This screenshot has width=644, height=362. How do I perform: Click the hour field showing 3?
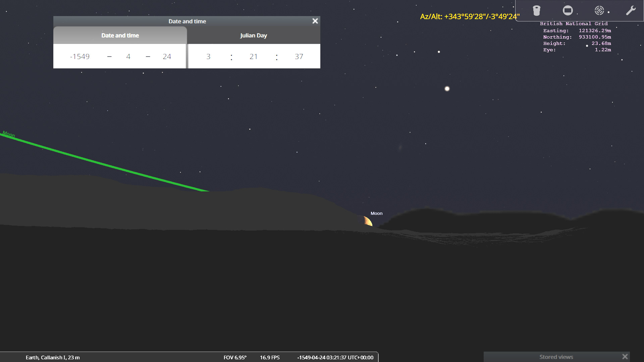coord(208,57)
